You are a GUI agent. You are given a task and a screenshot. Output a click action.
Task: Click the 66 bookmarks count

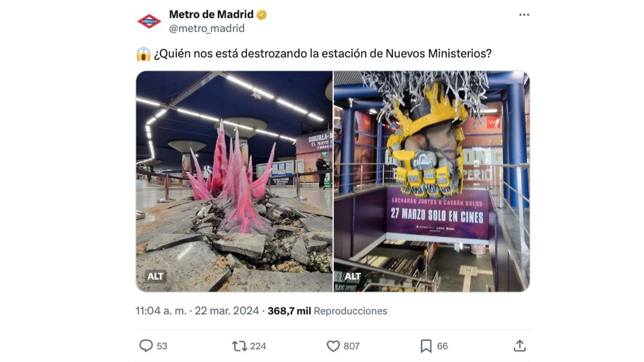(442, 346)
